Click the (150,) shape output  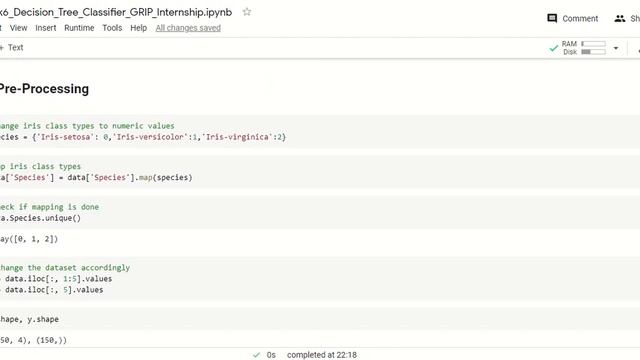(x=51, y=340)
